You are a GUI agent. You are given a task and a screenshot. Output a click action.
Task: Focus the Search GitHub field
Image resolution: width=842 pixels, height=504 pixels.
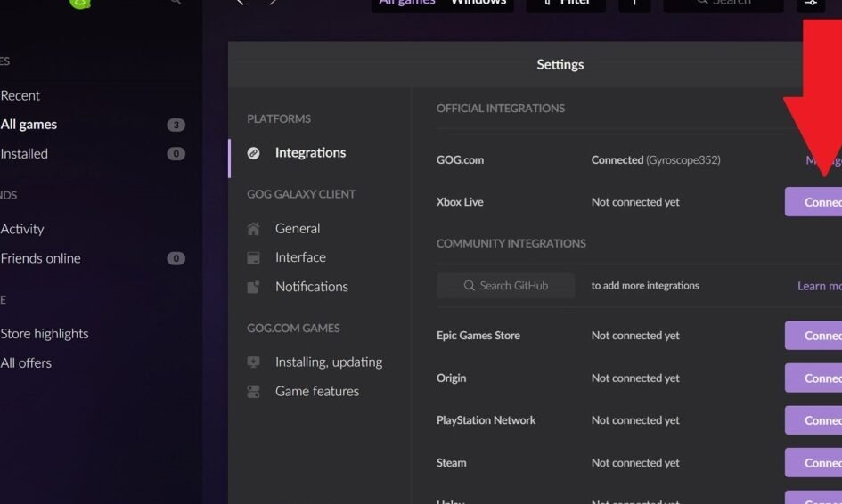pos(505,286)
